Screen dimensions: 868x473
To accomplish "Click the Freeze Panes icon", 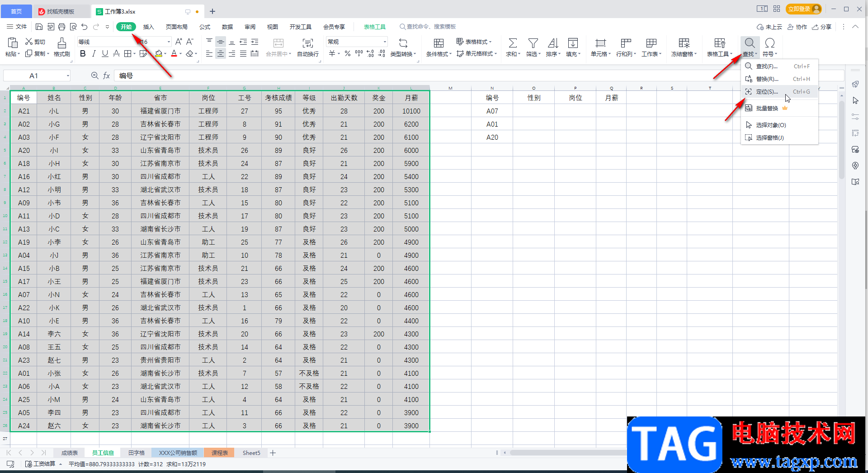I will [684, 43].
